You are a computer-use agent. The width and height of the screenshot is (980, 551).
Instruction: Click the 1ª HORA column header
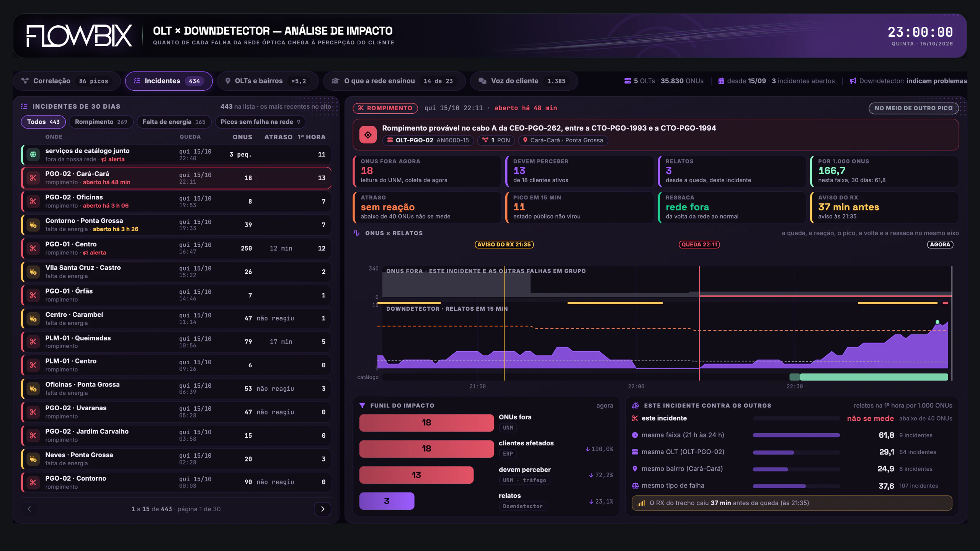click(x=312, y=137)
